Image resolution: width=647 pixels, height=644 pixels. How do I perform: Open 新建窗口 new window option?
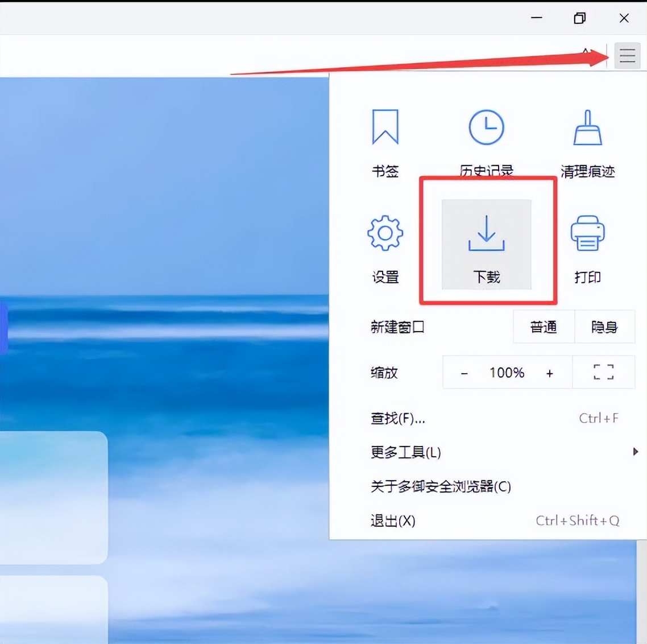(x=397, y=327)
